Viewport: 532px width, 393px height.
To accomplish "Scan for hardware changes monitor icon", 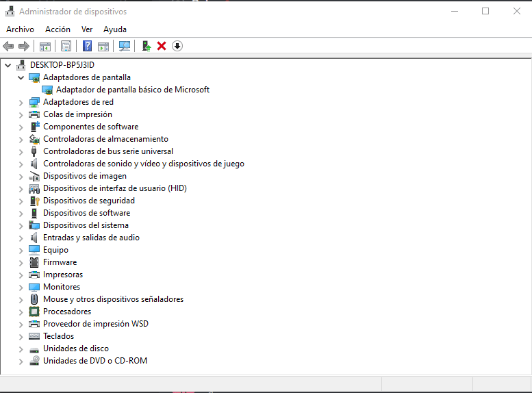I will (125, 46).
